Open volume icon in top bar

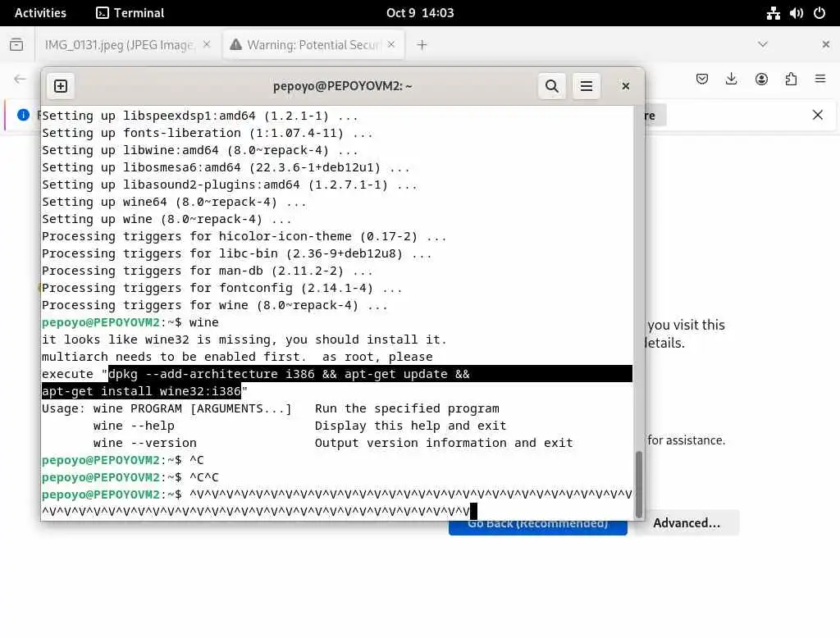pyautogui.click(x=796, y=13)
